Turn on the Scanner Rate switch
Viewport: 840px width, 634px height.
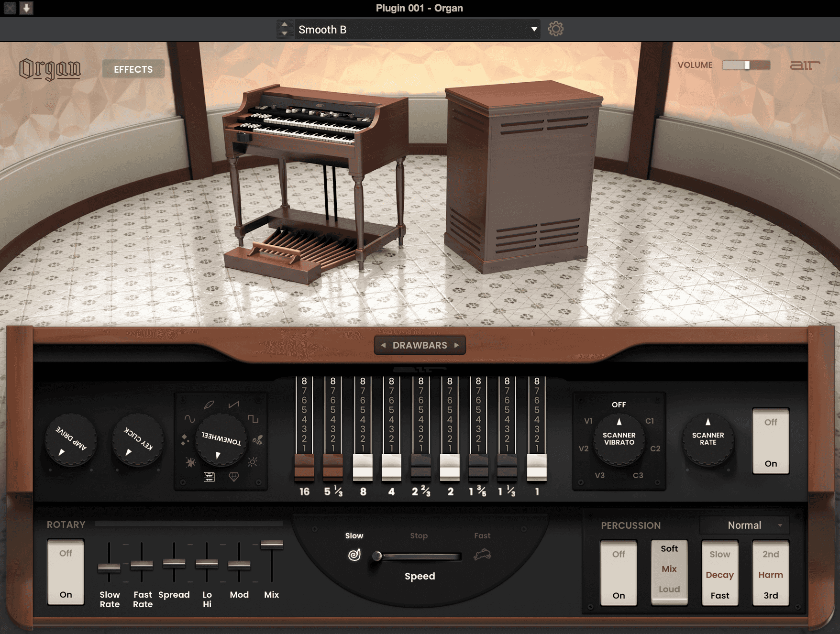coord(771,462)
